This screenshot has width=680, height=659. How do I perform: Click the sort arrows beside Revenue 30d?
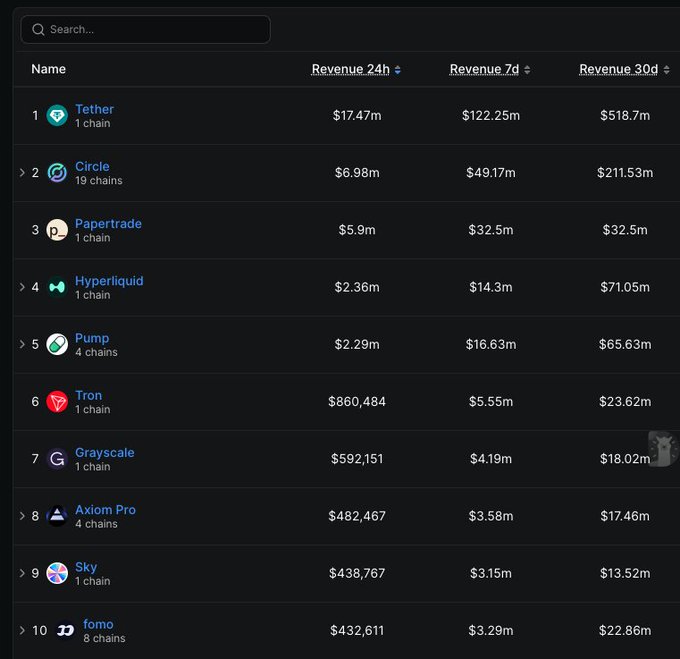click(x=667, y=70)
